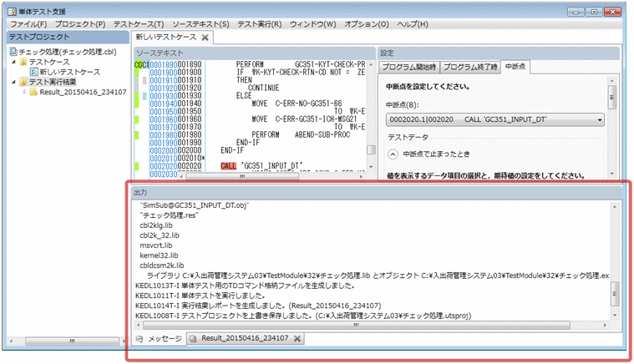The width and height of the screenshot is (634, 364).
Task: Collapse the テスト実行結果 folder node
Action: pos(13,82)
